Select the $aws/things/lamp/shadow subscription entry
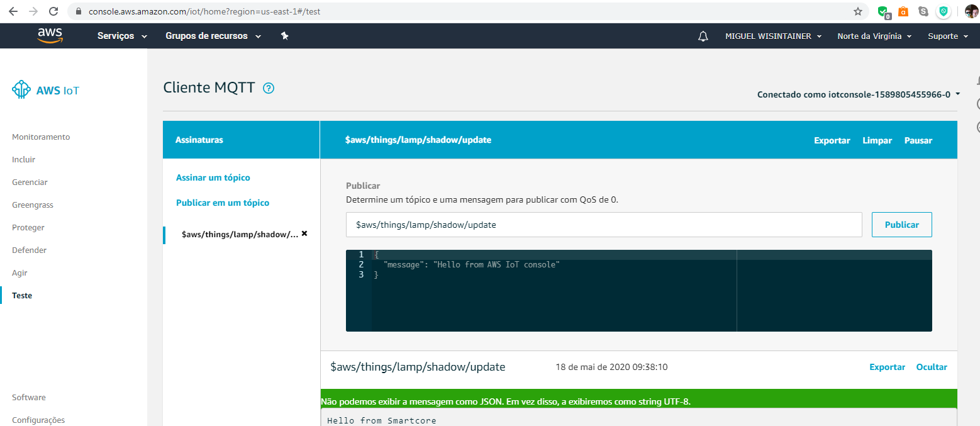This screenshot has height=426, width=980. coord(240,234)
